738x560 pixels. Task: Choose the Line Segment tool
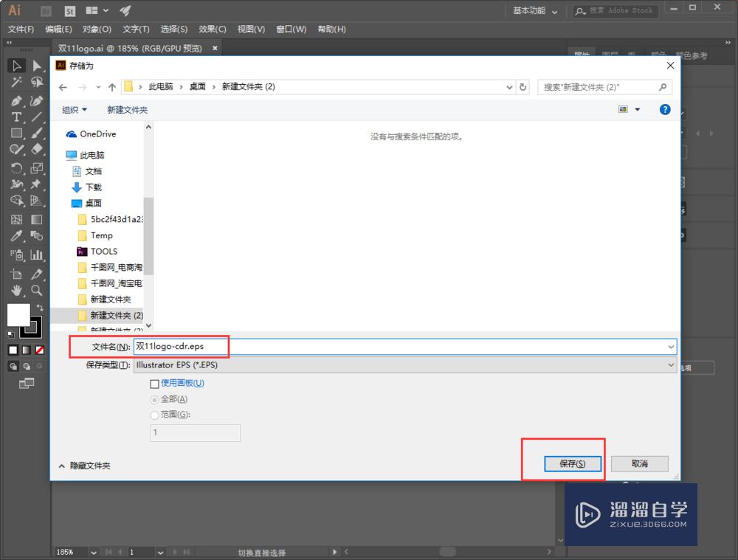click(x=36, y=117)
